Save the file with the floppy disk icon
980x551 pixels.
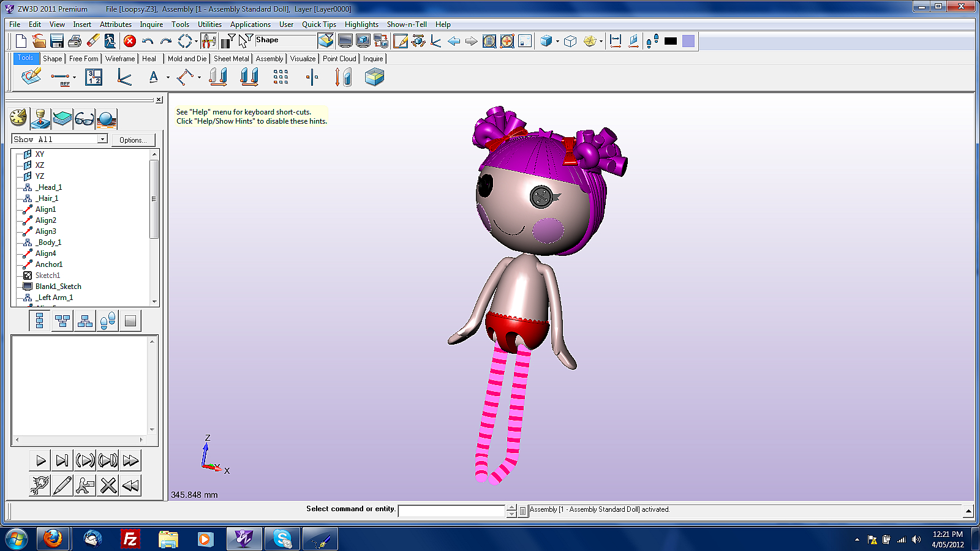point(57,41)
